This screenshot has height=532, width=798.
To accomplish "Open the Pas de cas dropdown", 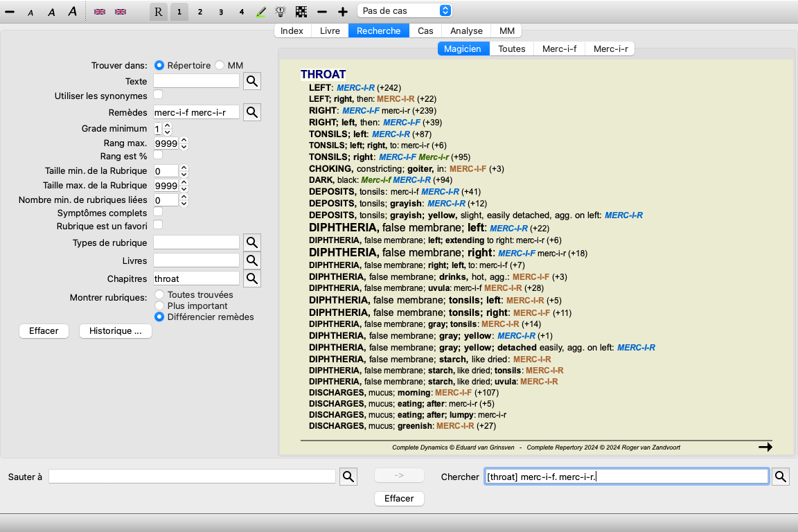I will coord(405,10).
